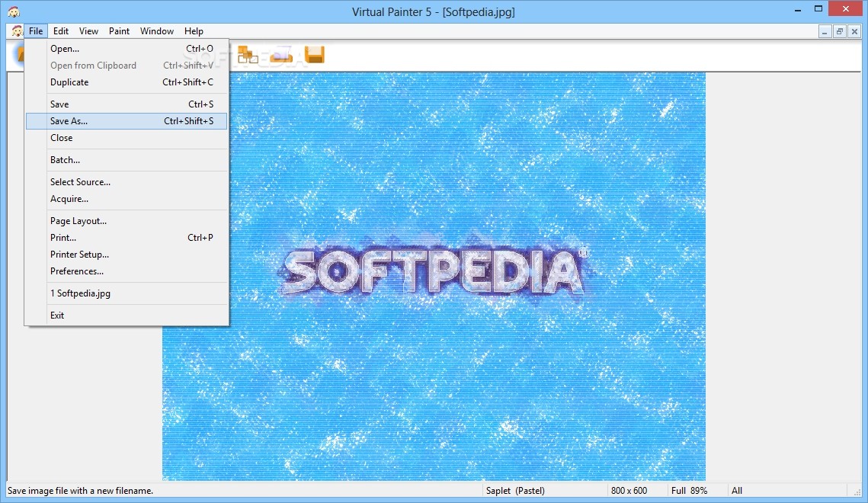
Task: Open Batch... from the File menu
Action: [x=127, y=160]
